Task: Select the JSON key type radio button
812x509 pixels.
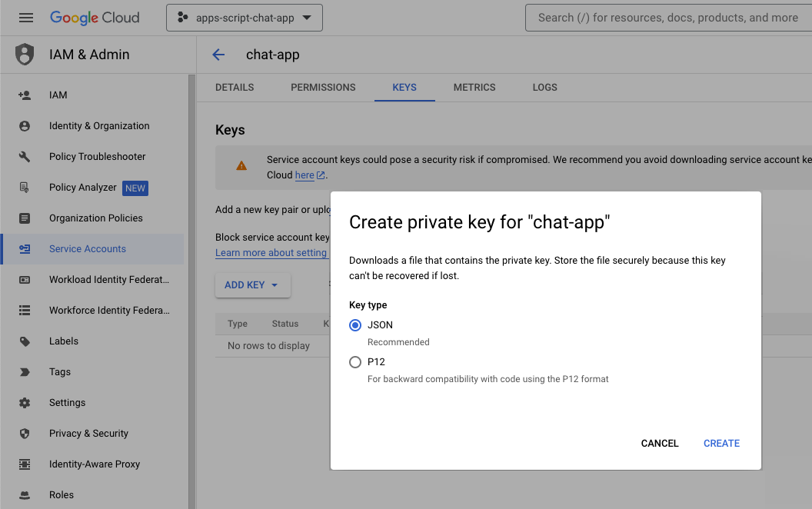Action: pos(355,325)
